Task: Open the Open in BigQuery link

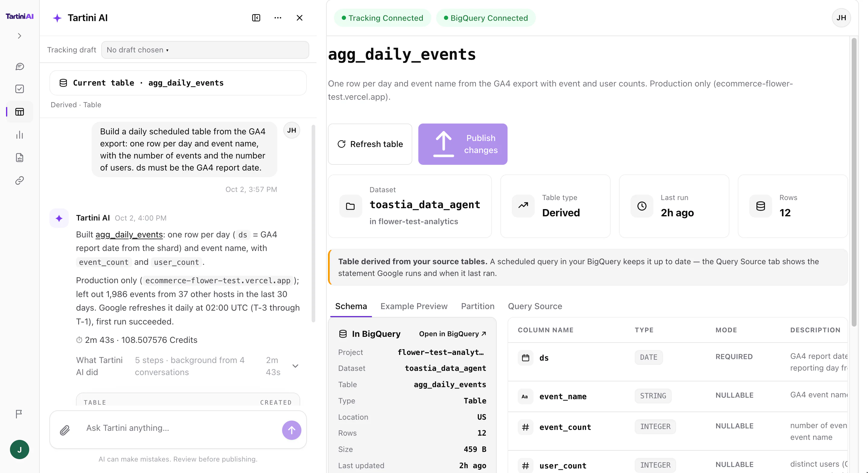Action: [x=452, y=334]
